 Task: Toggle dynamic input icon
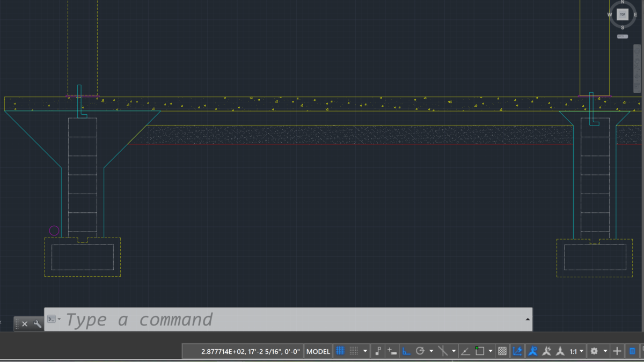pyautogui.click(x=392, y=351)
